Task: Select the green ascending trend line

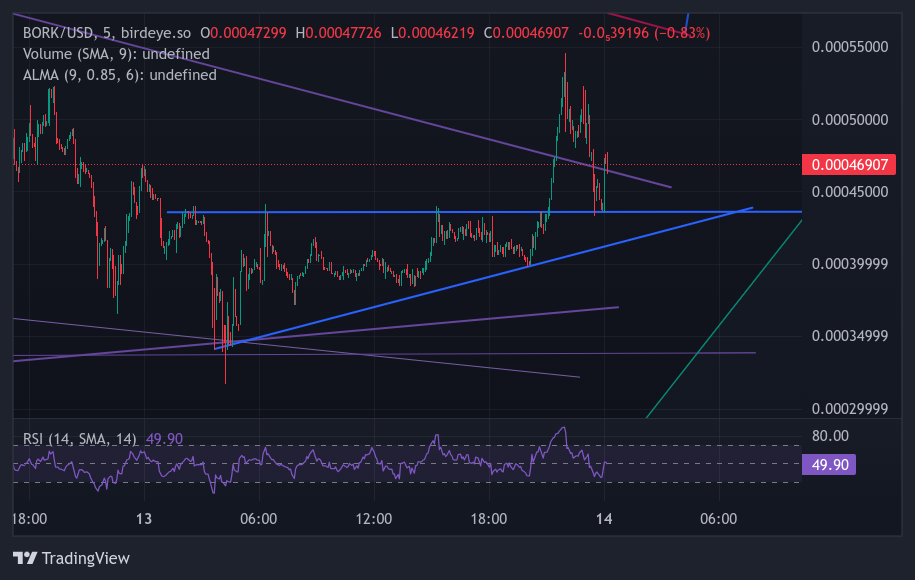Action: click(x=724, y=319)
